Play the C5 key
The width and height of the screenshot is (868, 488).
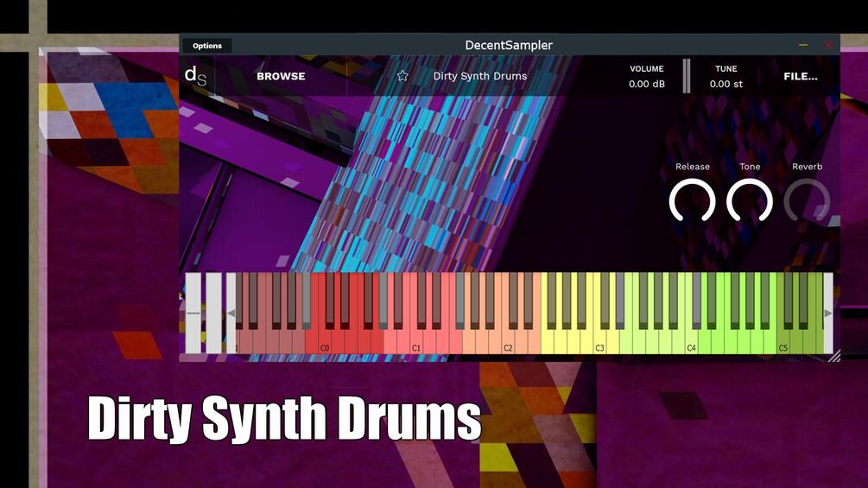tap(782, 342)
